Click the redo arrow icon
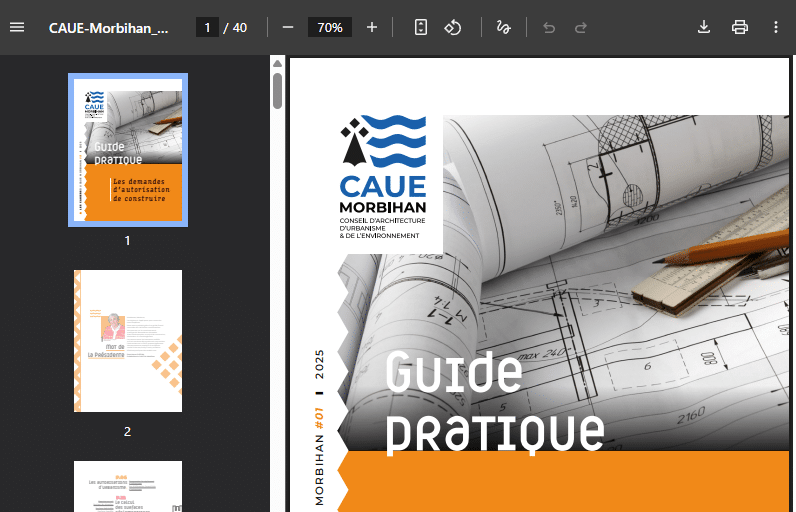Viewport: 796px width, 512px height. (581, 27)
